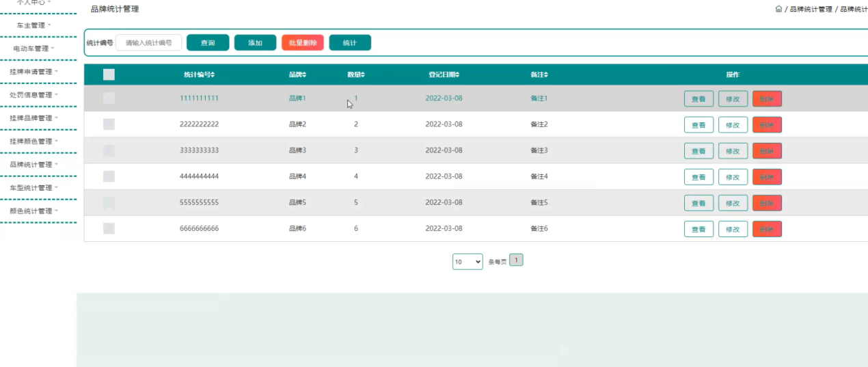Click the 查询 search button

point(208,42)
